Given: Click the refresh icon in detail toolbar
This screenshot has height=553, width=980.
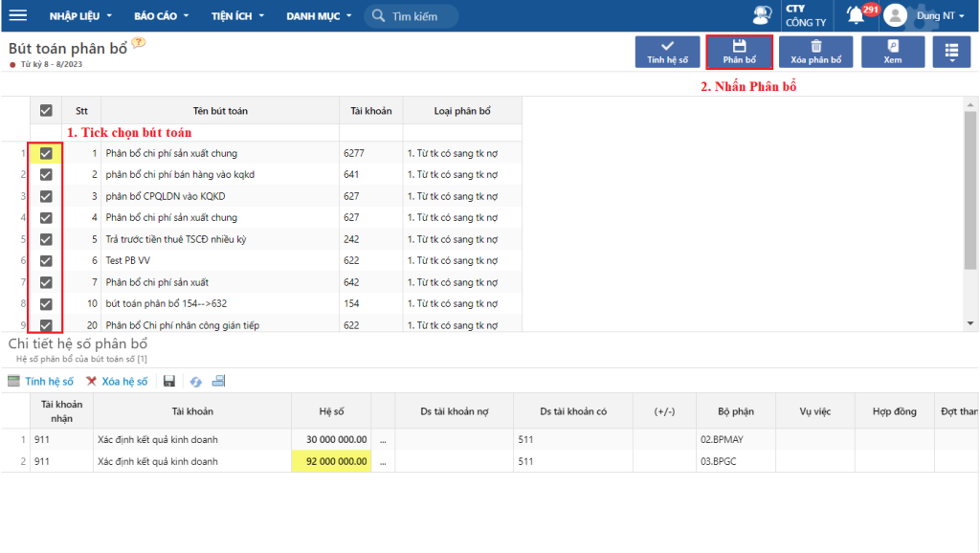Looking at the screenshot, I should (195, 381).
